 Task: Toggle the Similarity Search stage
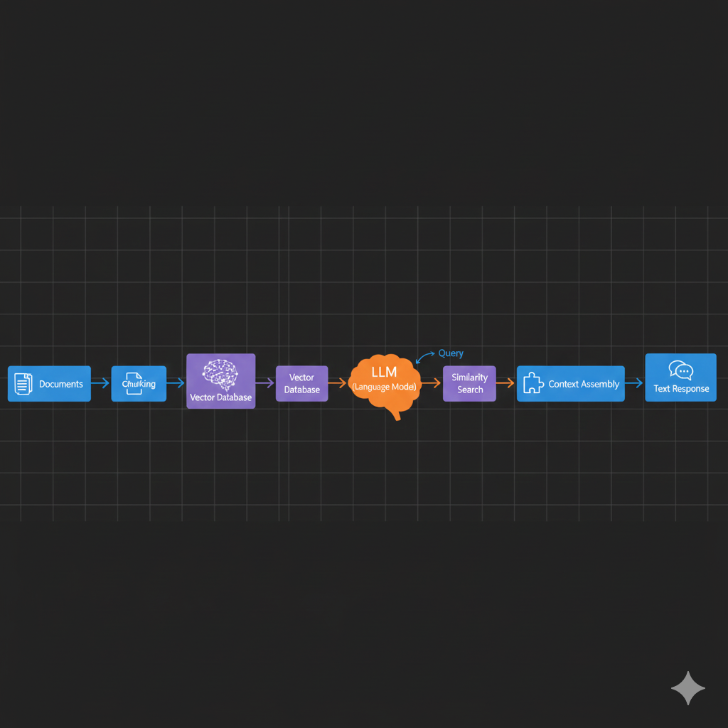pyautogui.click(x=469, y=383)
